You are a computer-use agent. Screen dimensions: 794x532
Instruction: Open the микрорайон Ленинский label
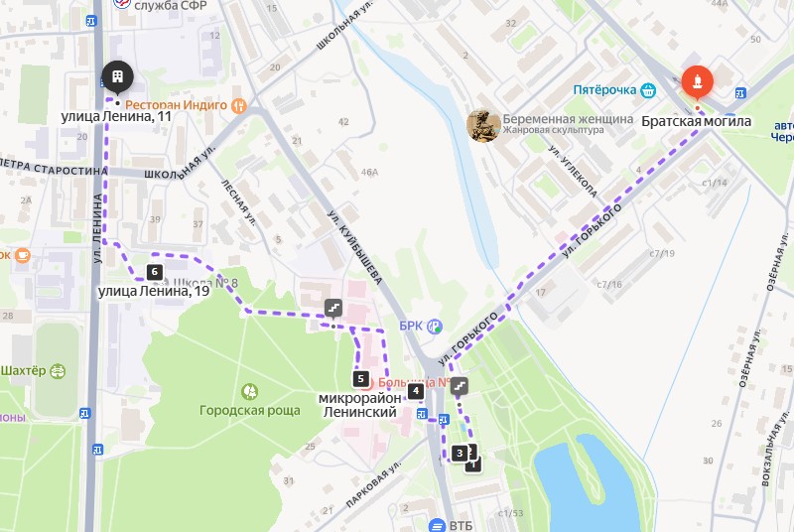360,405
